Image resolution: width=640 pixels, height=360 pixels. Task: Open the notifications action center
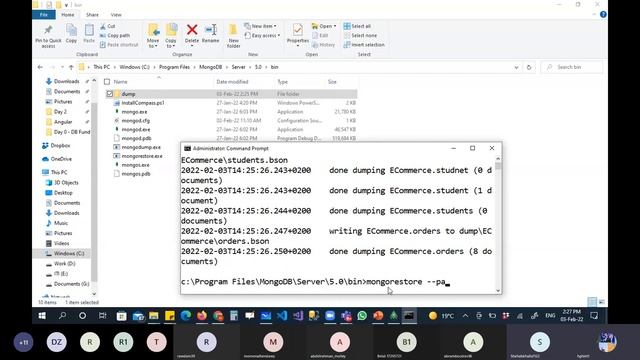click(x=594, y=316)
